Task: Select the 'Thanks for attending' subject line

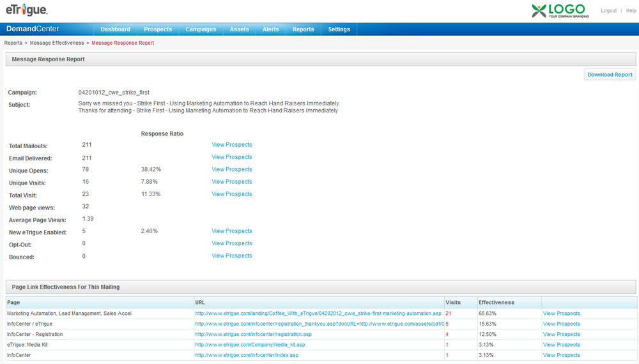Action: point(208,110)
